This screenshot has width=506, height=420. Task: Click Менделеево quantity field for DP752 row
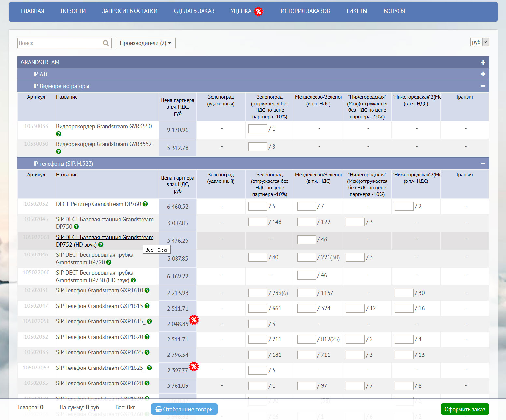(306, 239)
